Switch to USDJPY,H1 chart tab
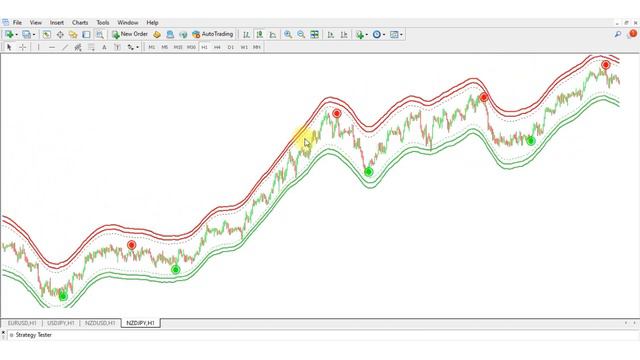The height and width of the screenshot is (360, 640). [61, 323]
